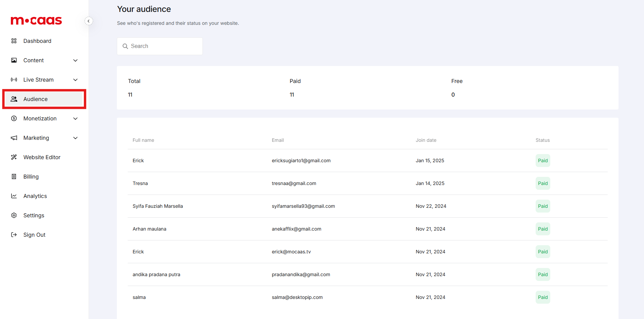Click the Website Editor wand icon
The width and height of the screenshot is (644, 319).
[14, 157]
